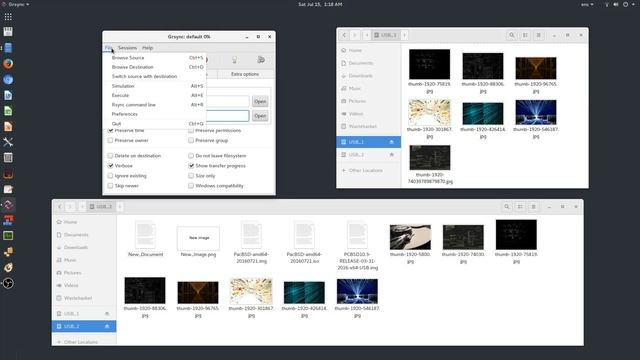Open the Show Applications grid in the dock

8,17
